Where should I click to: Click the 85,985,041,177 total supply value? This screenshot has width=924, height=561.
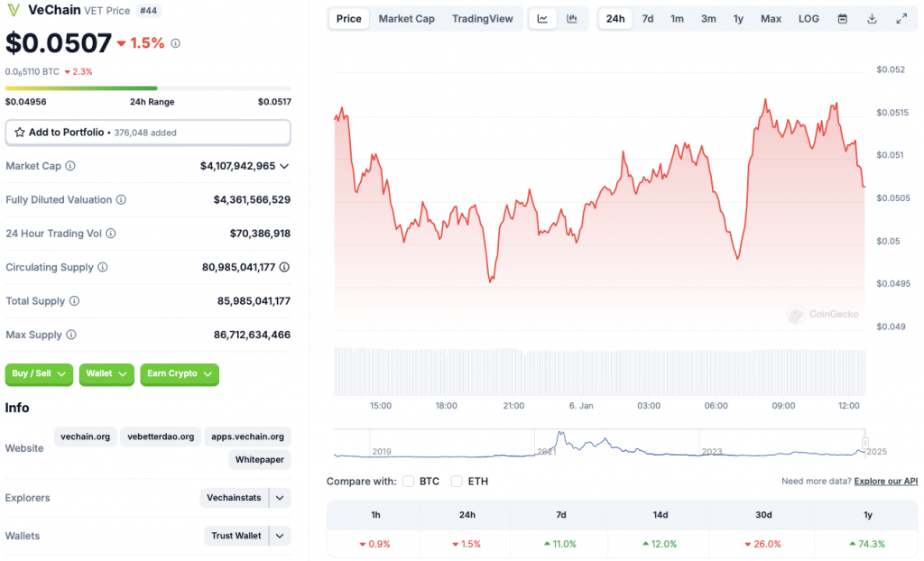pos(254,301)
